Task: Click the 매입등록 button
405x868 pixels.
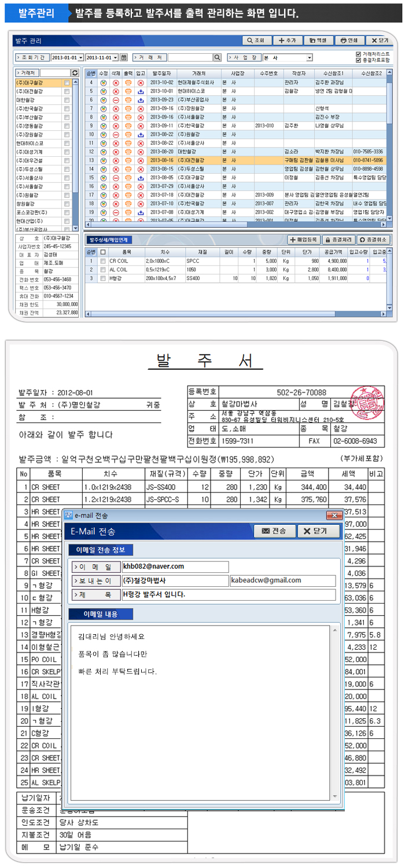Action: coord(305,239)
